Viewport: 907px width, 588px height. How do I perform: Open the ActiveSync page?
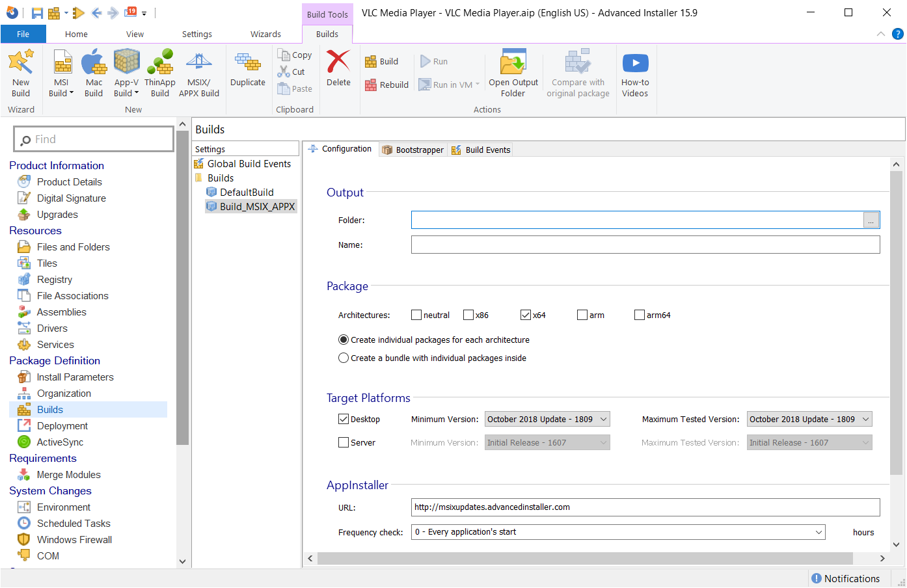pos(60,442)
